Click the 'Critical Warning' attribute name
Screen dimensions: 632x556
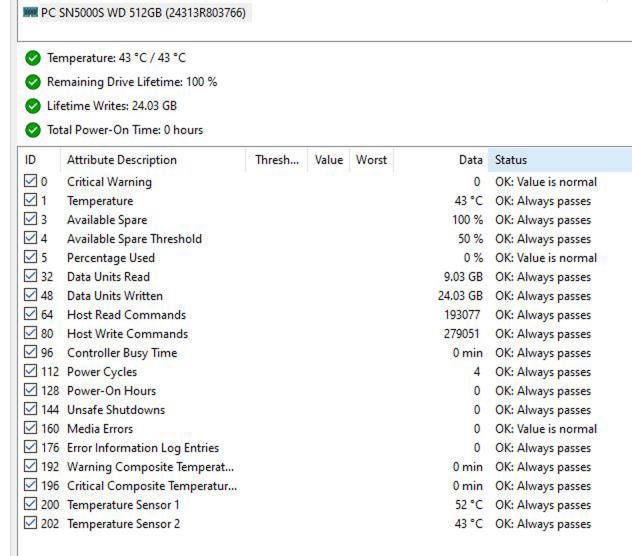tap(109, 182)
